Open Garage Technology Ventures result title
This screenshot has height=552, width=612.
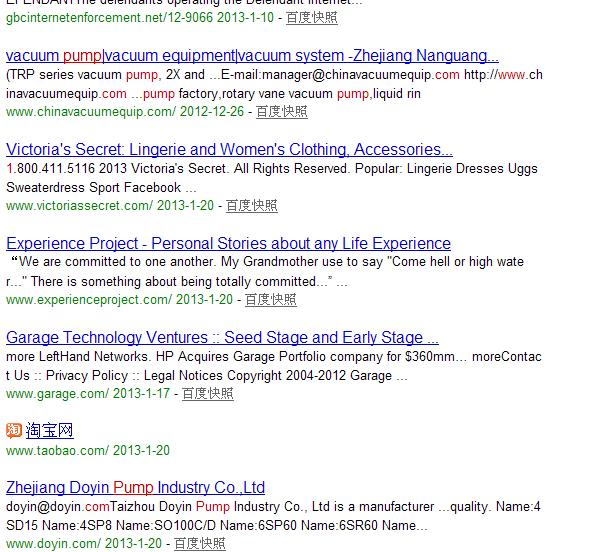pyautogui.click(x=222, y=338)
